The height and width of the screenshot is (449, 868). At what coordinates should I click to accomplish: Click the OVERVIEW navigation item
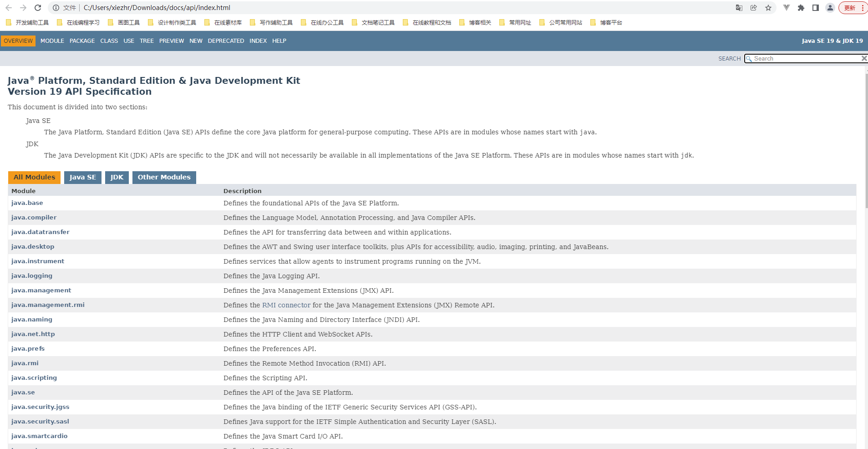pyautogui.click(x=18, y=41)
